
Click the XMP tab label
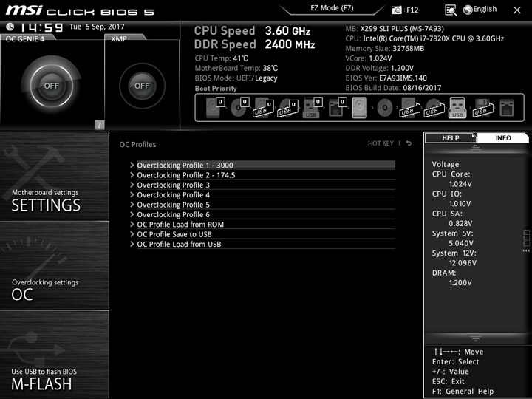[x=119, y=38]
